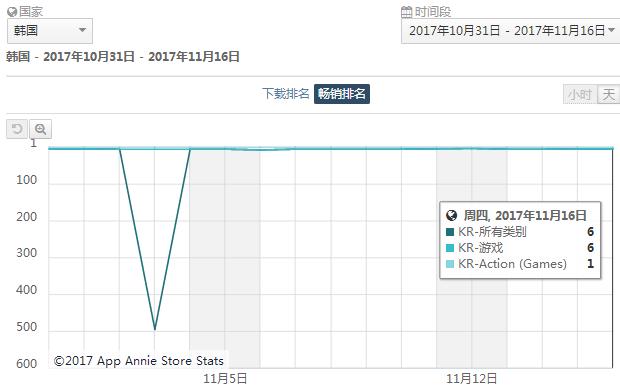This screenshot has width=620, height=388.
Task: Click the KR-Action (Games) light blue square
Action: (x=450, y=264)
